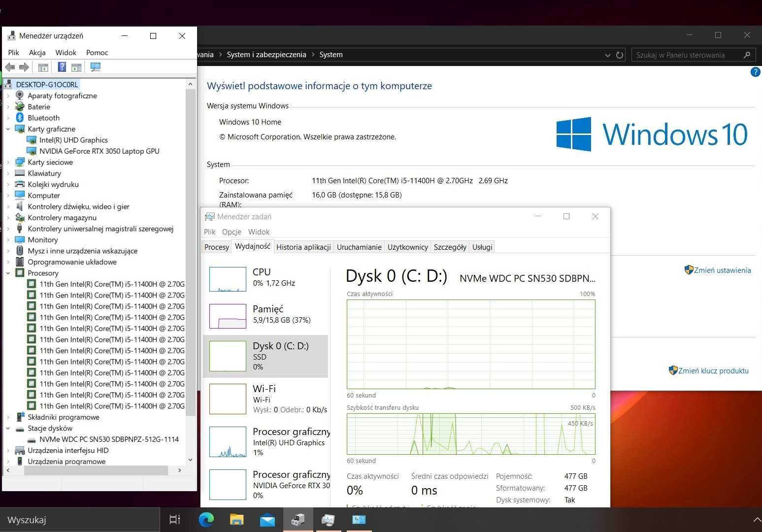This screenshot has height=532, width=762.
Task: Switch to the Usługi tab
Action: pyautogui.click(x=482, y=247)
